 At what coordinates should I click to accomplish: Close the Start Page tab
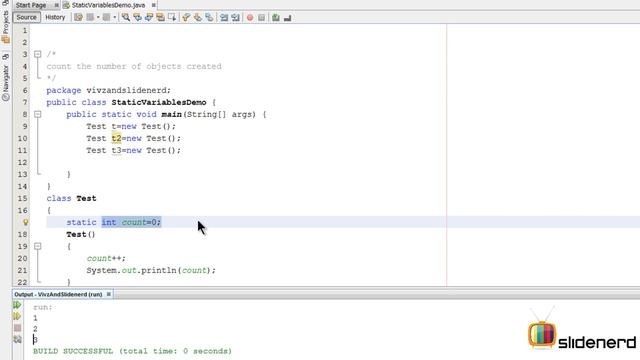56,5
